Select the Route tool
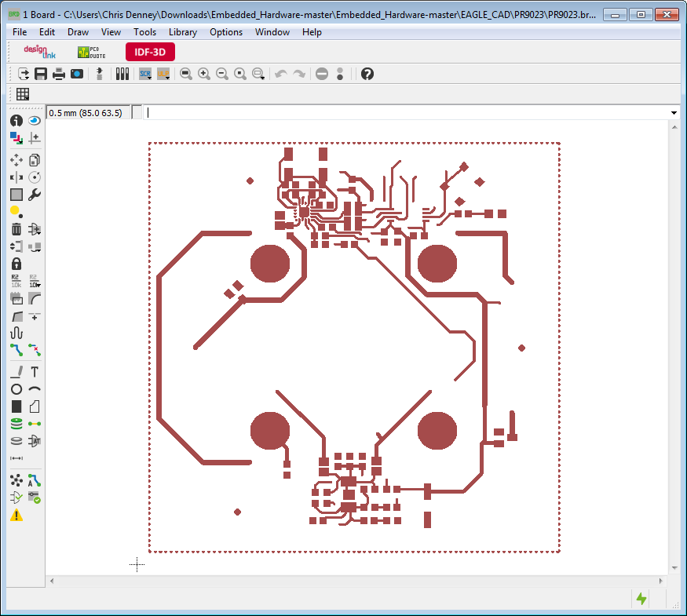Viewport: 687px width, 616px height. (16, 350)
